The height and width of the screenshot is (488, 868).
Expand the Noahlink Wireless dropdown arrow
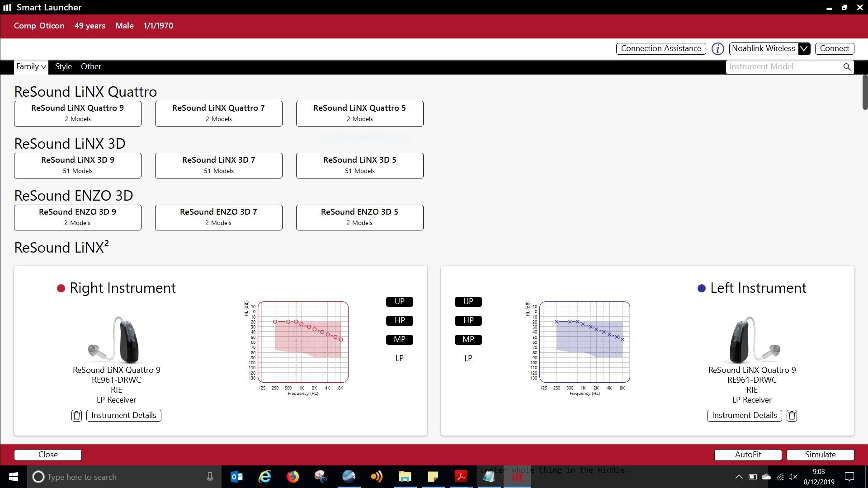coord(804,49)
